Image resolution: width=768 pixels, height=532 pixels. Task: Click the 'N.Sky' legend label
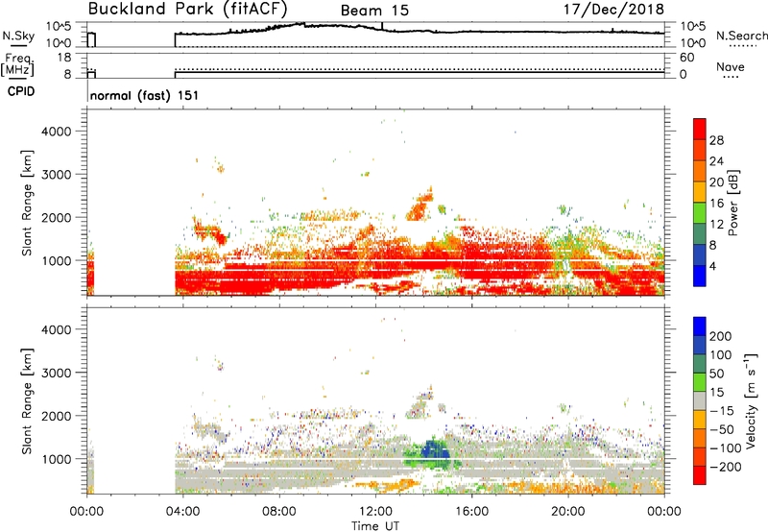tap(18, 36)
